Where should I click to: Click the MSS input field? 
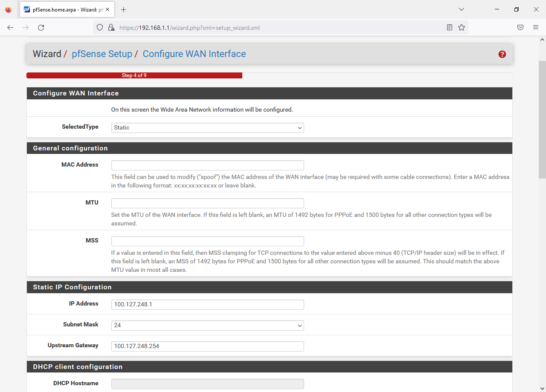208,241
